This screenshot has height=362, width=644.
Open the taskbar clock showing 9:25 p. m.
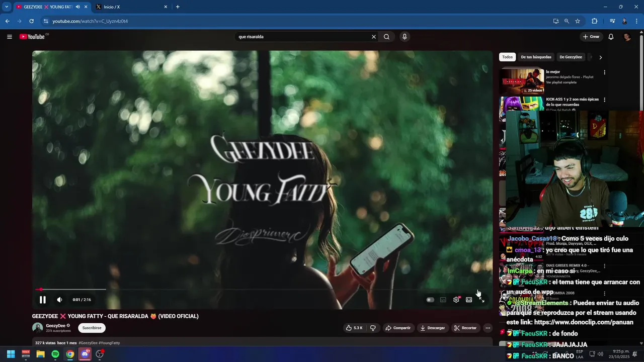pyautogui.click(x=619, y=354)
